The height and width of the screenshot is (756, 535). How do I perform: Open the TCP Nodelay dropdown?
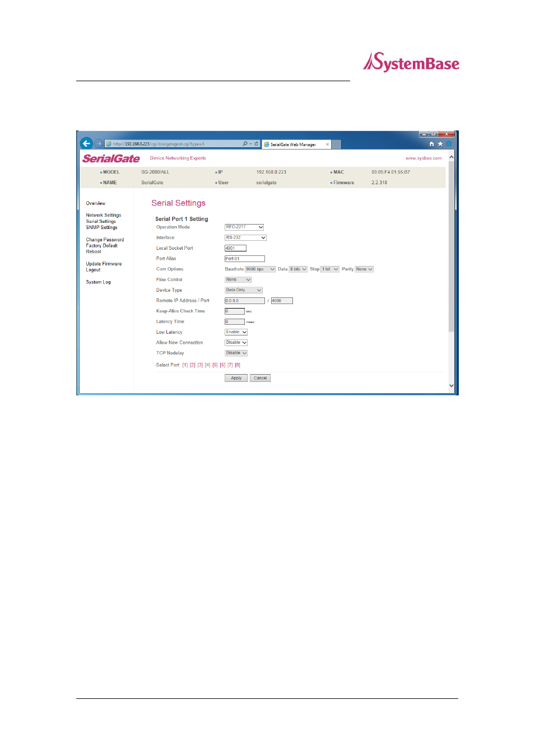click(236, 353)
